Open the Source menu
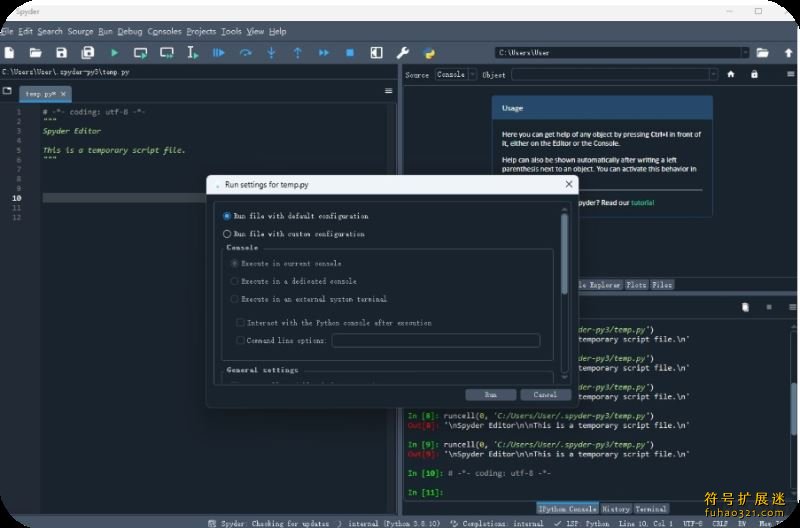800x528 pixels. (81, 32)
